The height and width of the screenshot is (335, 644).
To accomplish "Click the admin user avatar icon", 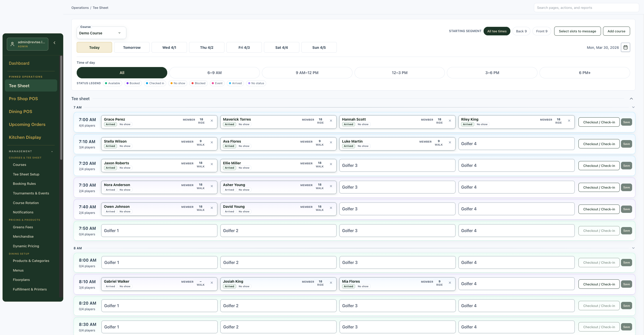I will click(12, 44).
